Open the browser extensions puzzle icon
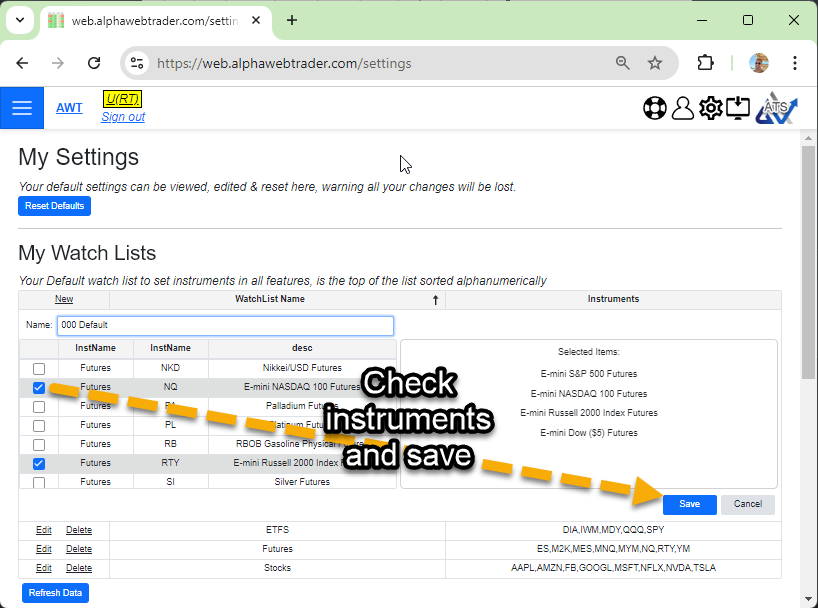This screenshot has width=818, height=608. point(705,63)
